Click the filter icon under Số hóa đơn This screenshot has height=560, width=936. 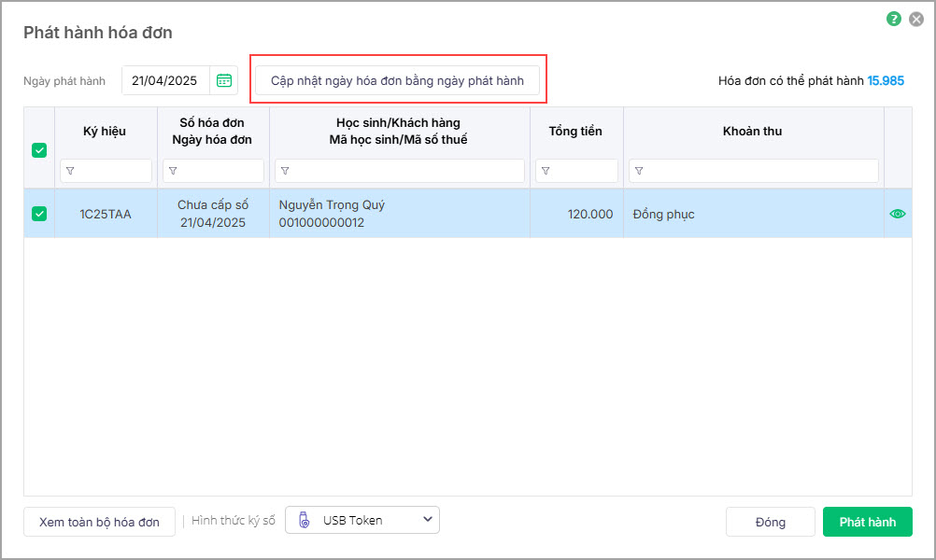[x=173, y=171]
